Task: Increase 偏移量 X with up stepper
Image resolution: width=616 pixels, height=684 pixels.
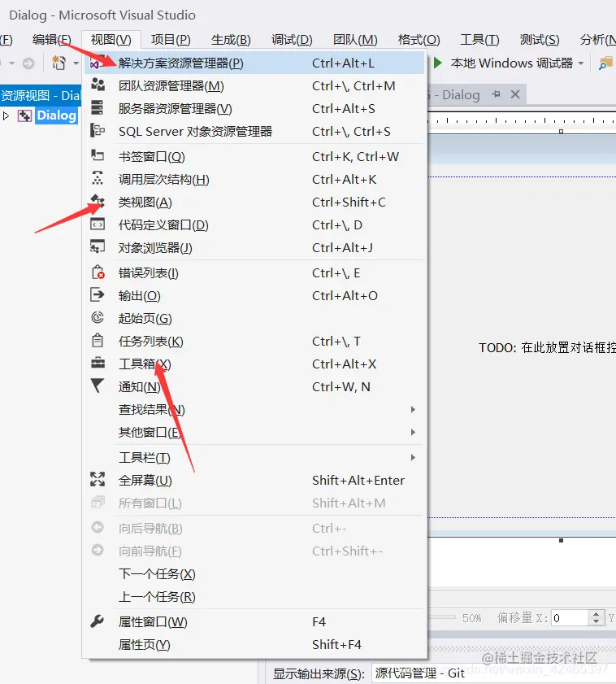Action: tap(596, 614)
